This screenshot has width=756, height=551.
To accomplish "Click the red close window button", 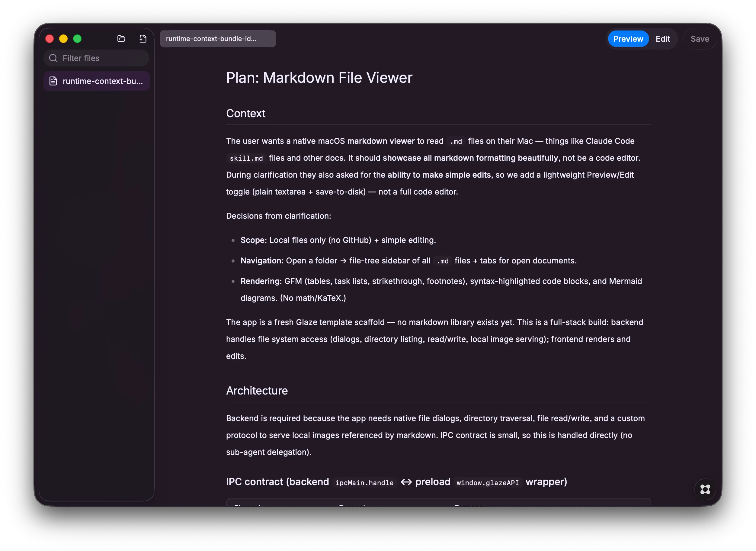I will point(50,39).
